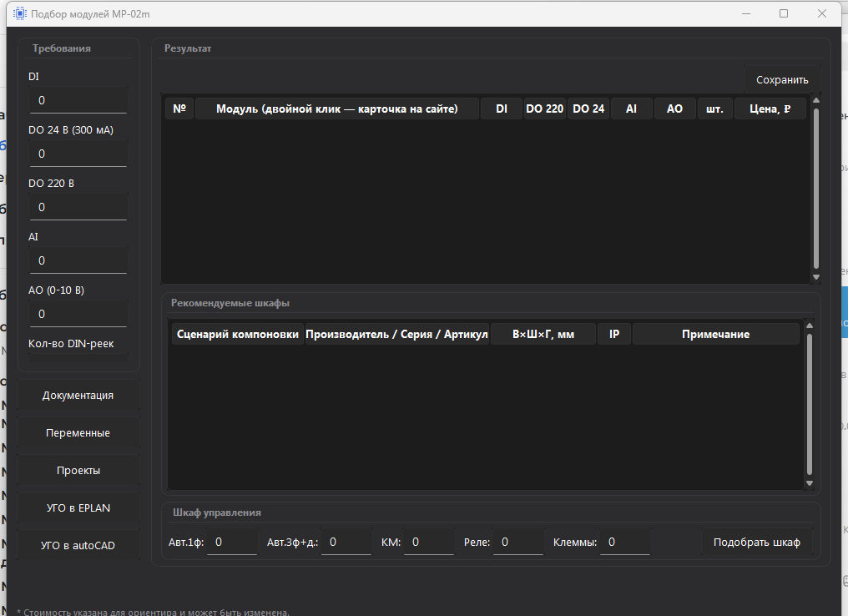This screenshot has width=848, height=616.
Task: Focus the DO 220 В input field
Action: coord(78,207)
